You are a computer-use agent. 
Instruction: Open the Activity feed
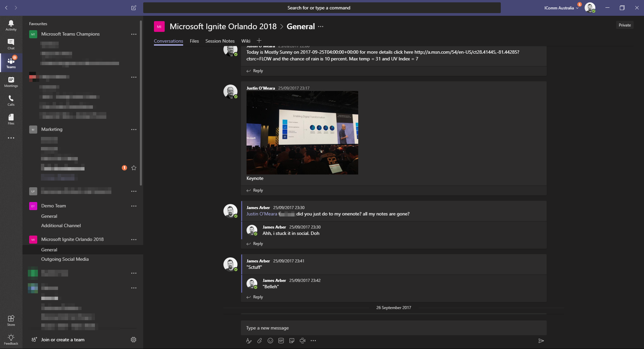pos(11,26)
